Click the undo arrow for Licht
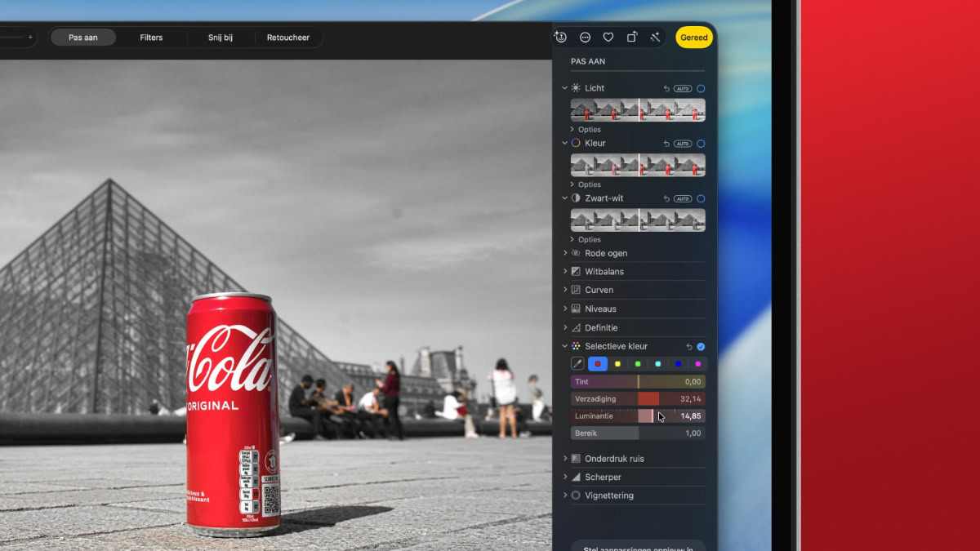 (x=666, y=88)
